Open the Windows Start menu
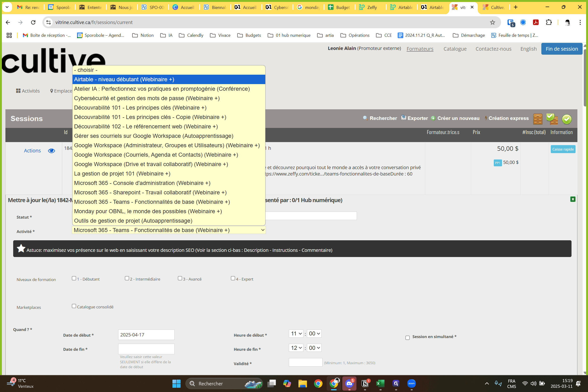Screen dimensions: 588x392 click(x=176, y=384)
